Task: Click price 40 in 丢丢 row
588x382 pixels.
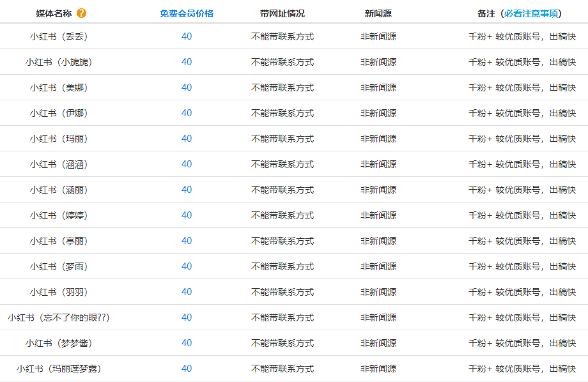Action: [187, 36]
